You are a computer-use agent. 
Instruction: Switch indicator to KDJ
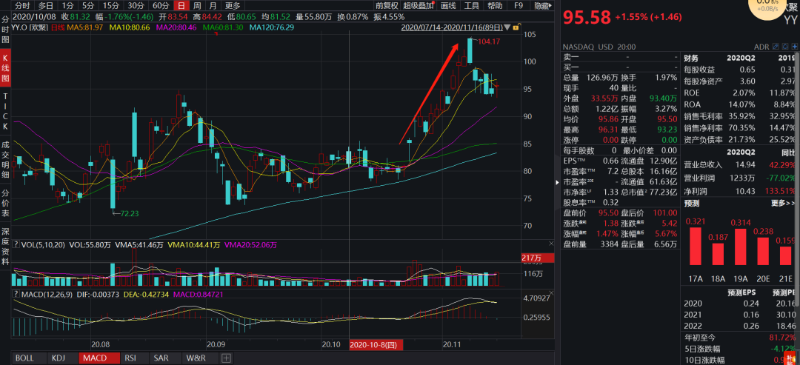(63, 358)
